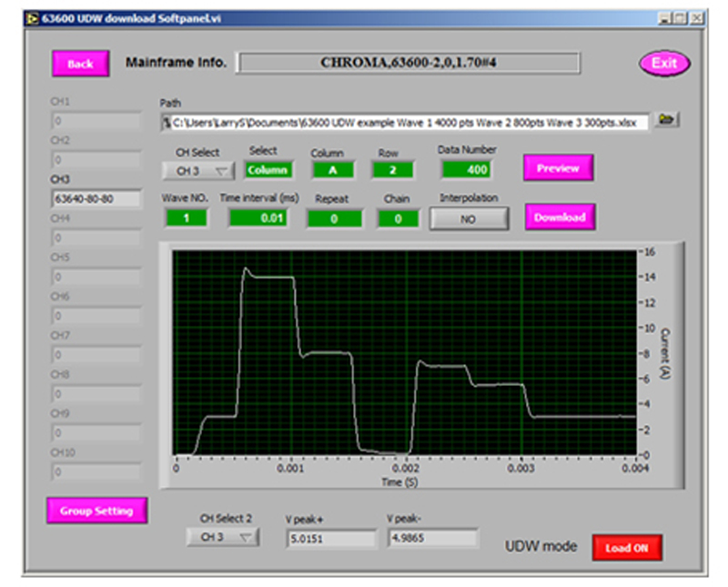The height and width of the screenshot is (587, 728).
Task: Click the 16 marker on Current axis
Action: pos(650,252)
